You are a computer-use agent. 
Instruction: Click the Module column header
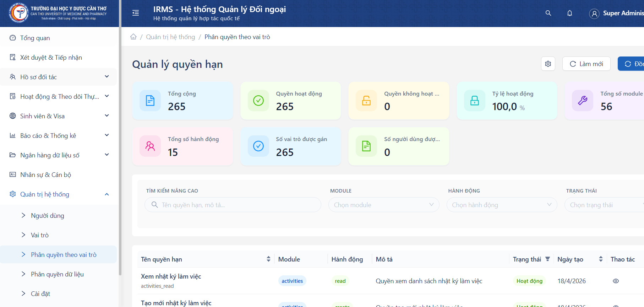[x=289, y=259]
